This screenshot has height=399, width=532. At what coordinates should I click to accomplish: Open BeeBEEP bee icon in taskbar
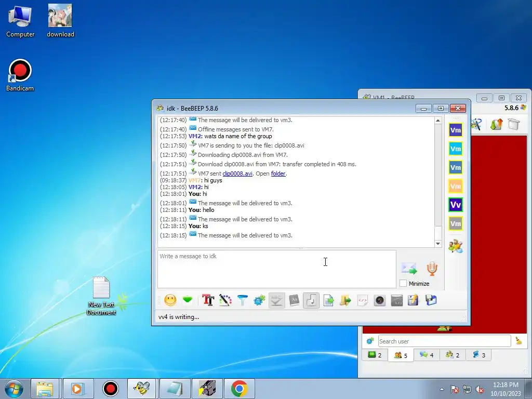[x=141, y=389]
